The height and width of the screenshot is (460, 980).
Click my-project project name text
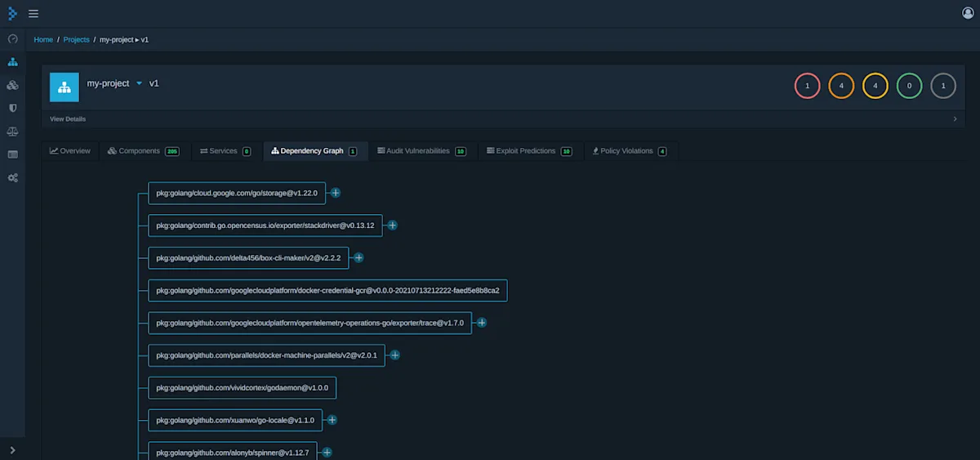pos(109,83)
